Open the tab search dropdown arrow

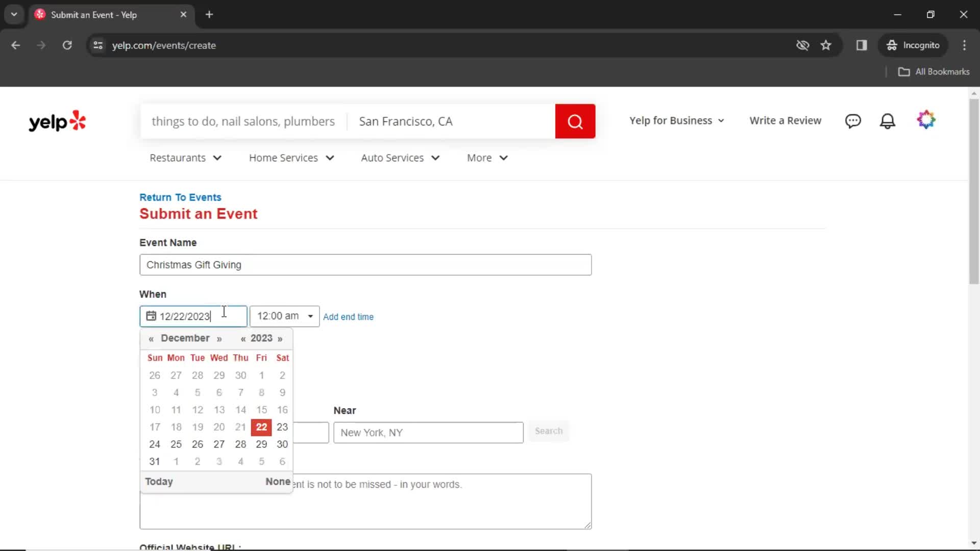pyautogui.click(x=14, y=14)
